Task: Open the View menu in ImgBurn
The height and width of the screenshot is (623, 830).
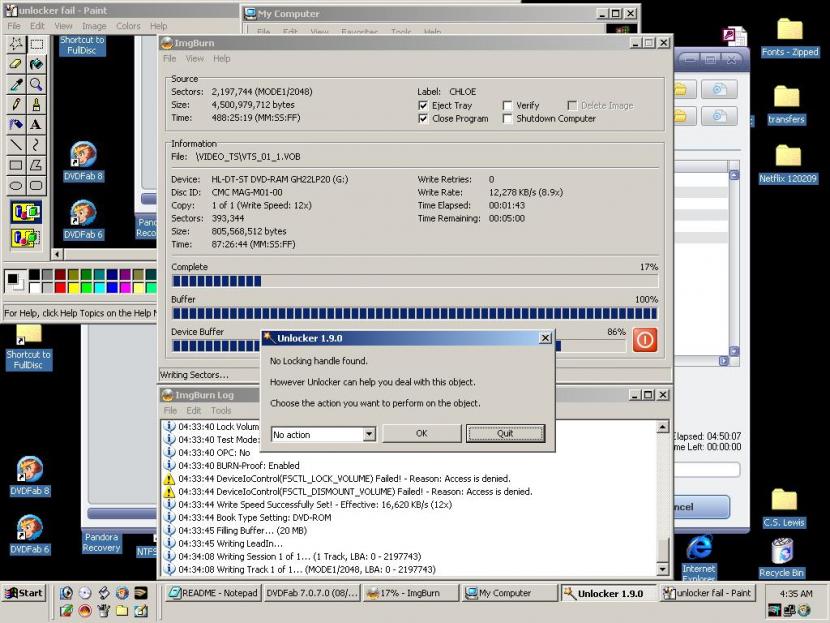Action: 194,59
